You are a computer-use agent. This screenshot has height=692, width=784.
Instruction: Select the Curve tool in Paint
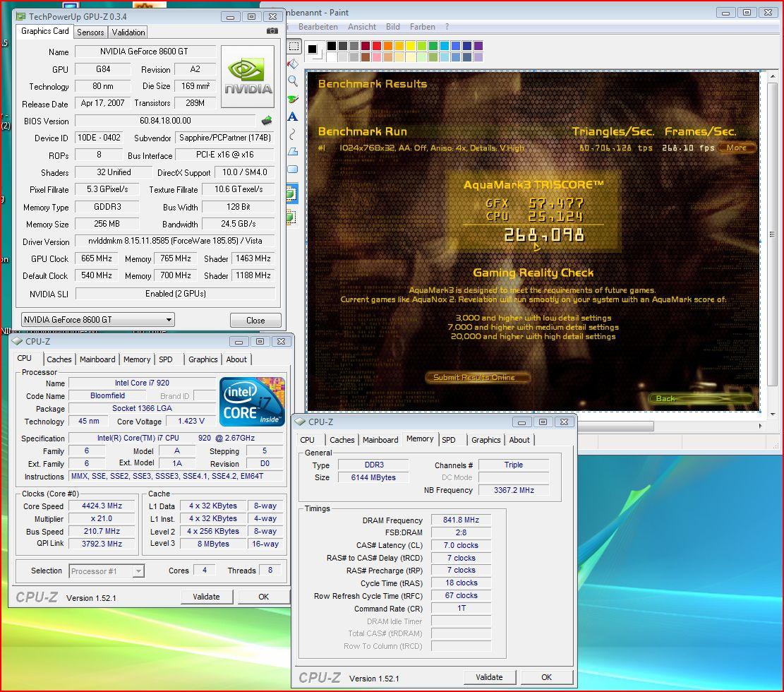(293, 134)
